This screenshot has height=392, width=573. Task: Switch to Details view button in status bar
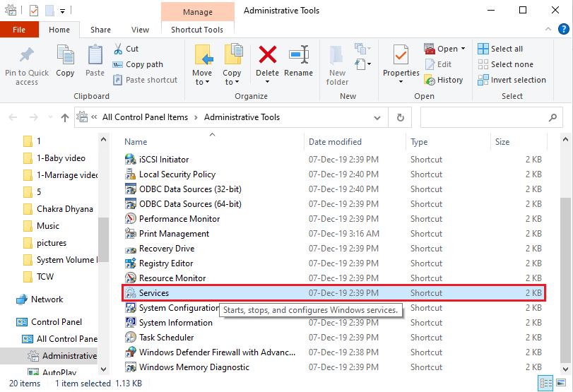[x=546, y=384]
